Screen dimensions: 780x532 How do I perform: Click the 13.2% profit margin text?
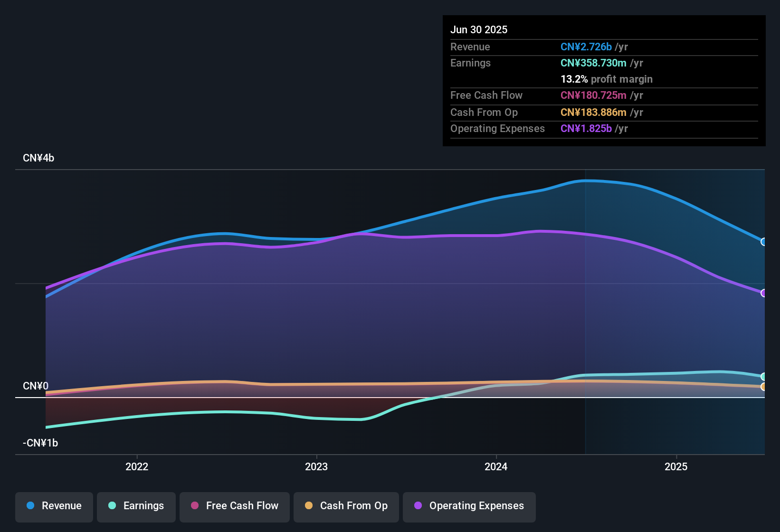click(x=607, y=79)
